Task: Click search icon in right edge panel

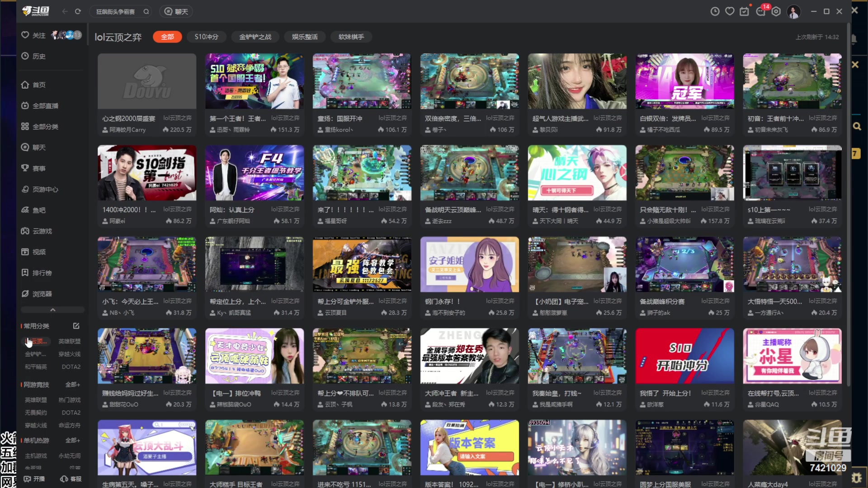Action: (x=857, y=126)
